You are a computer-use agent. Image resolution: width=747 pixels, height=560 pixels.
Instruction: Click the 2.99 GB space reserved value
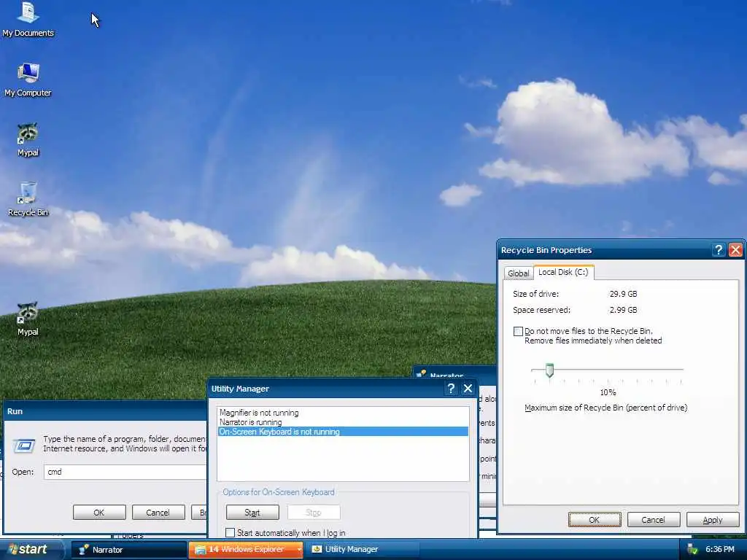click(x=623, y=310)
